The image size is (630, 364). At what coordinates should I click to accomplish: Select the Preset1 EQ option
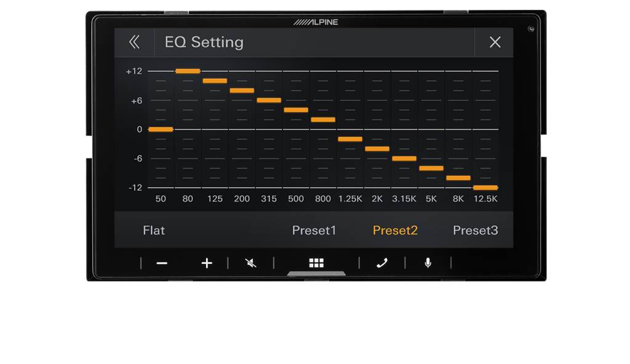tap(314, 230)
